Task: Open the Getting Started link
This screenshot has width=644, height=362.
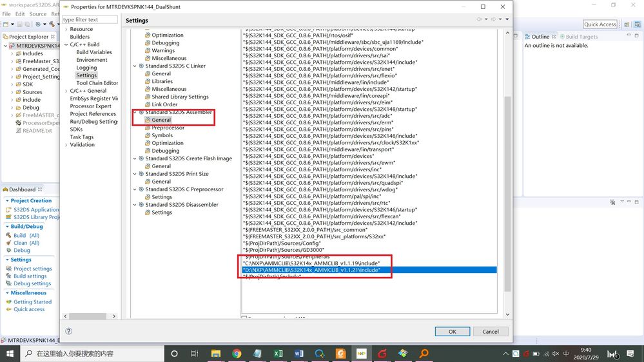Action: (32, 301)
